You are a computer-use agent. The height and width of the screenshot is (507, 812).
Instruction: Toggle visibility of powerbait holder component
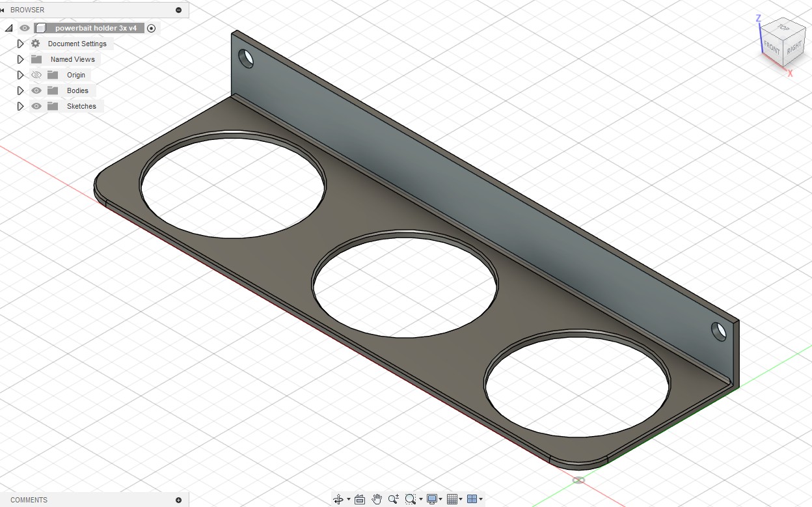pos(25,28)
